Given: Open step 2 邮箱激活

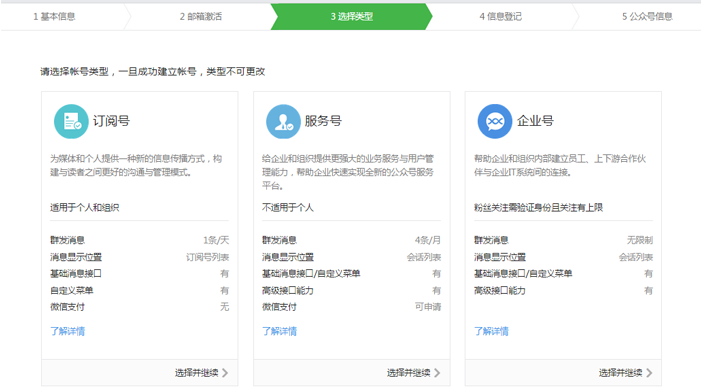Looking at the screenshot, I should click(201, 17).
